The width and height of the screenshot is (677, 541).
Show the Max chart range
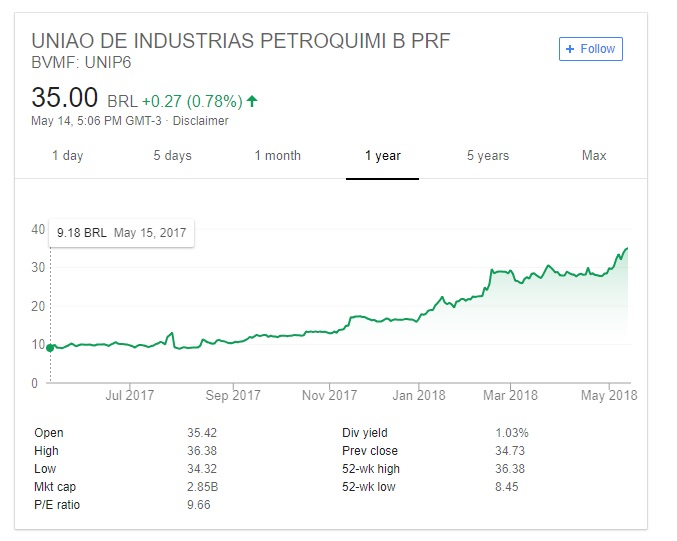(x=594, y=155)
